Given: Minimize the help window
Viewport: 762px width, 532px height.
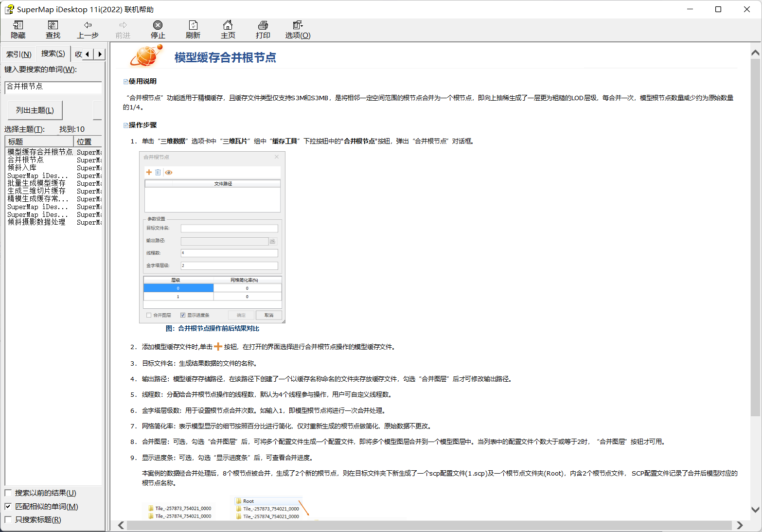Looking at the screenshot, I should [x=690, y=9].
